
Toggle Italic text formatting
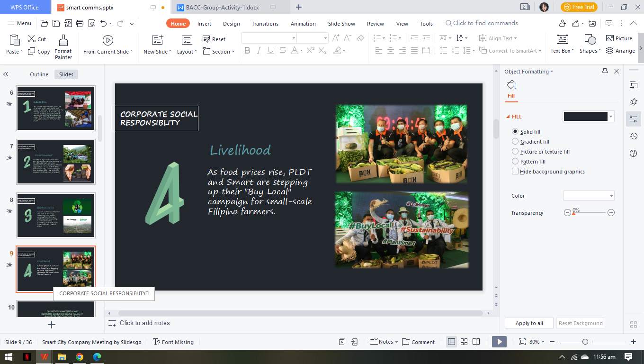(x=259, y=50)
